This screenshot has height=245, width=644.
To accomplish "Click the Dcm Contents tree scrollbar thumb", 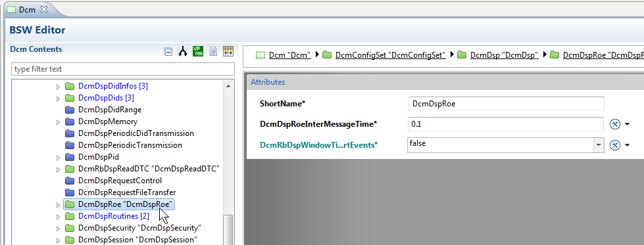I will 228,230.
